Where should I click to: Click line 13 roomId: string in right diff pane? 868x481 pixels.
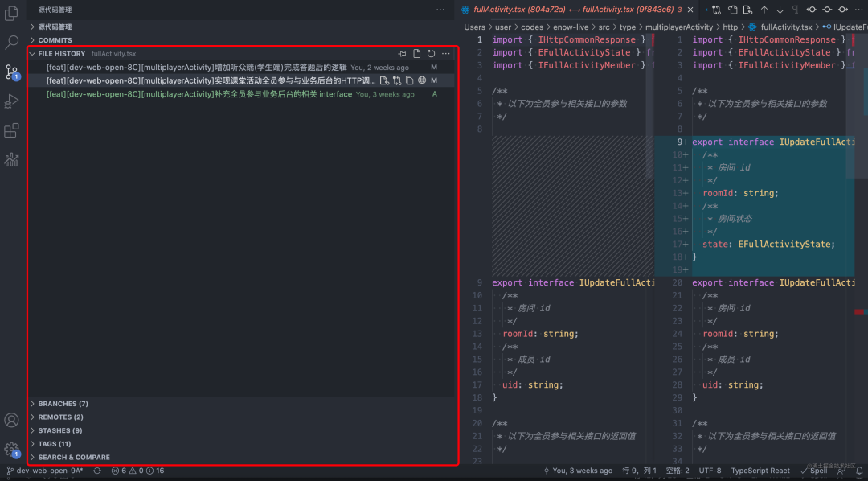pyautogui.click(x=740, y=193)
